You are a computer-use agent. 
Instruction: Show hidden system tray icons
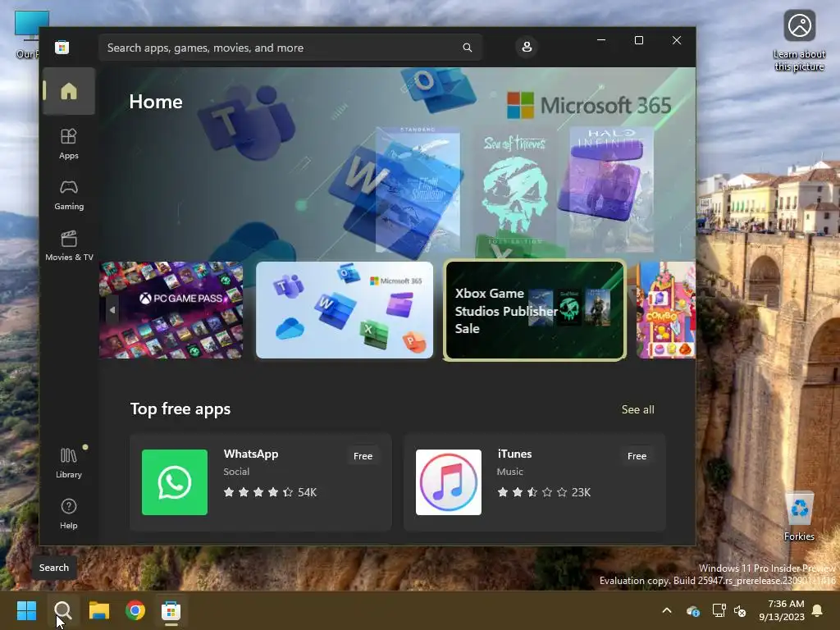(667, 610)
